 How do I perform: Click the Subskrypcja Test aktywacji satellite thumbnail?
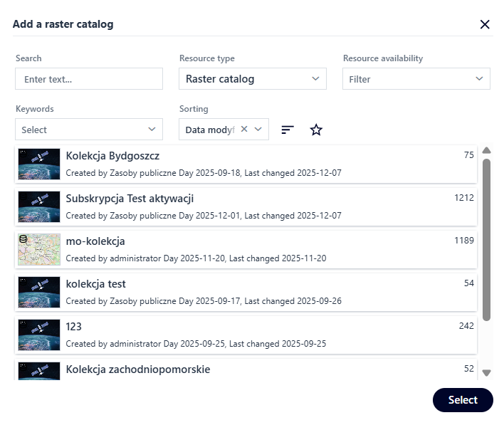coord(39,206)
